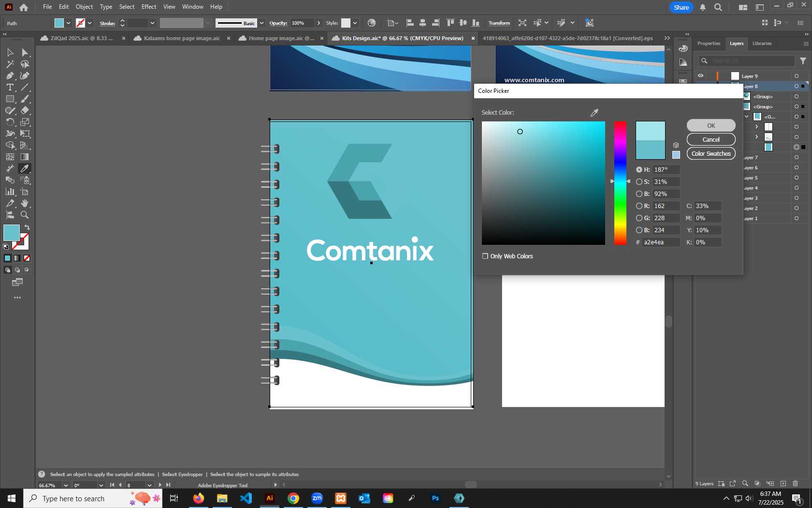
Task: Click the Share button
Action: (681, 7)
